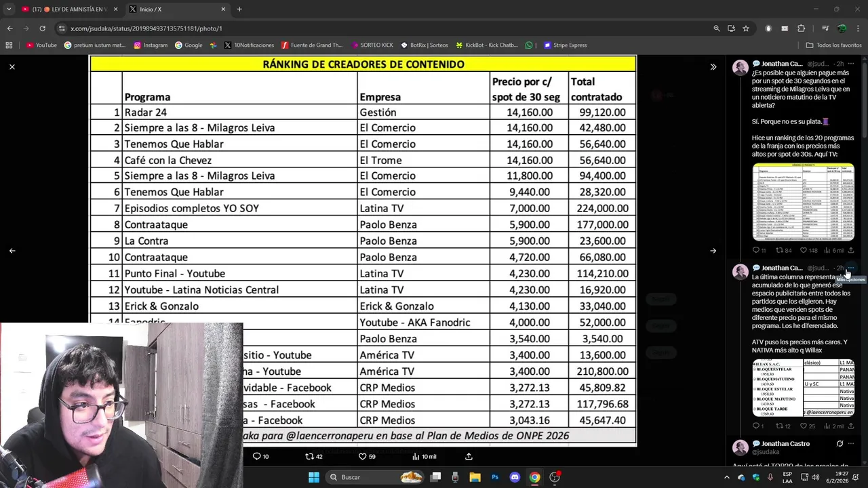Reply to second sidebar tweet with 1 comment
The image size is (868, 488).
tap(758, 426)
